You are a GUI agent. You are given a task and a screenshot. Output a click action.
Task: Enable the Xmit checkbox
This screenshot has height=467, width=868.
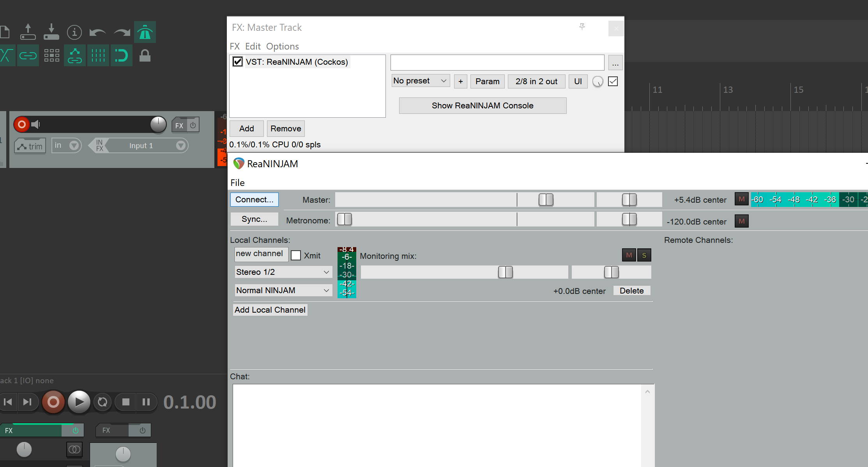[296, 256]
